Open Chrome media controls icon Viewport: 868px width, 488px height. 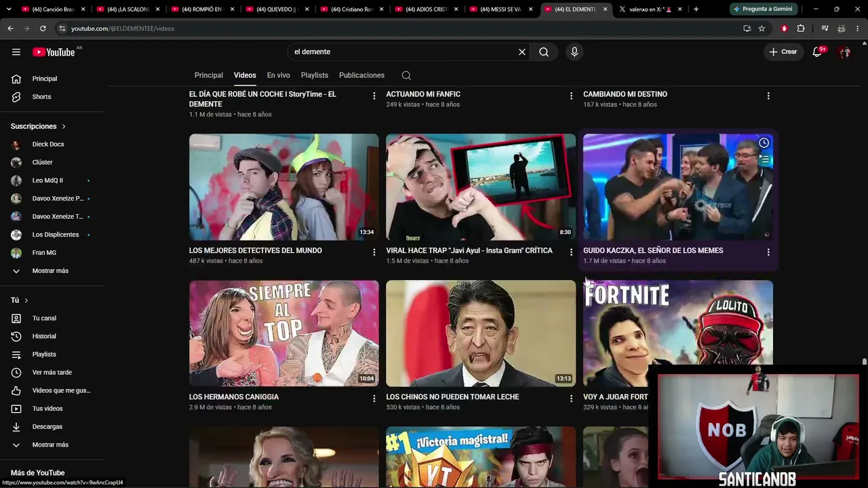[825, 28]
